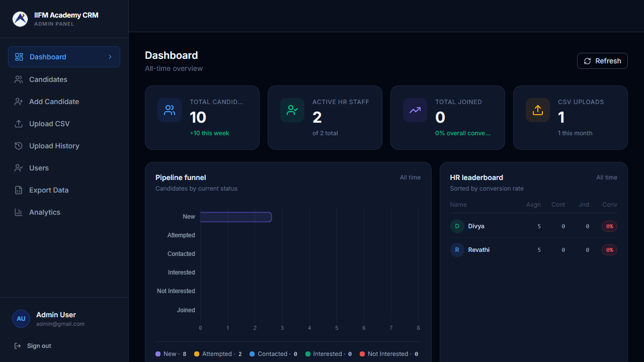
Task: Select the Interested legend green dot
Action: 308,354
